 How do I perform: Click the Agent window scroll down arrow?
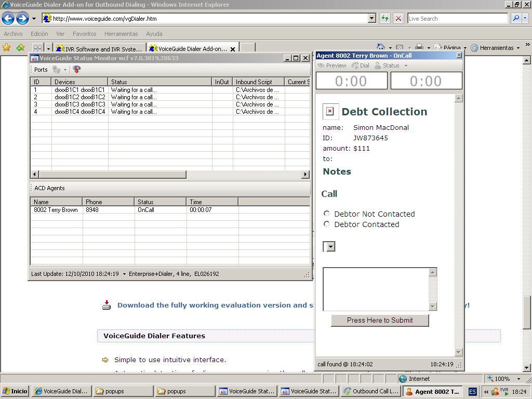[458, 352]
